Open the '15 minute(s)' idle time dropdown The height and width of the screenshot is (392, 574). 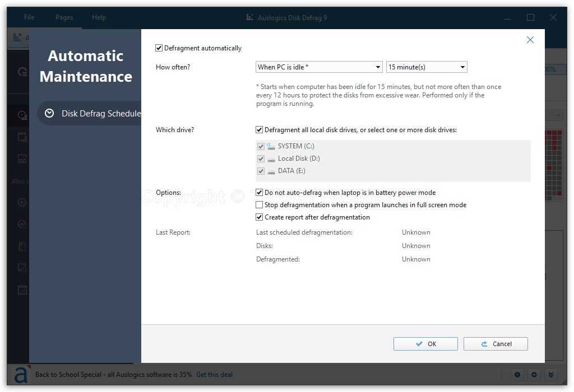(x=427, y=67)
